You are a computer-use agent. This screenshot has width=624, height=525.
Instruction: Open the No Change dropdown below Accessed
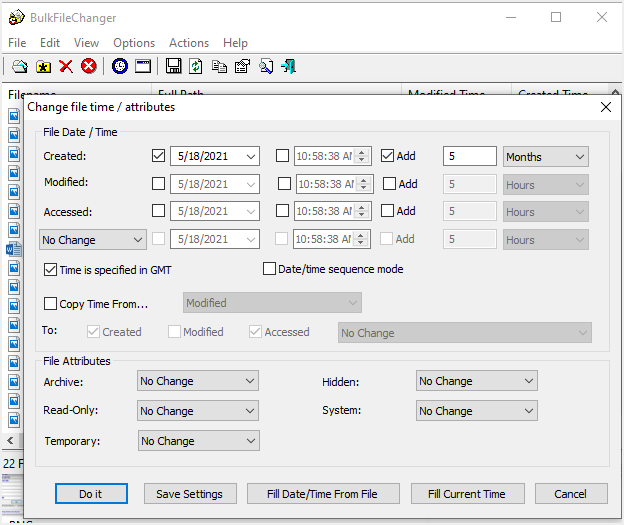(x=93, y=240)
